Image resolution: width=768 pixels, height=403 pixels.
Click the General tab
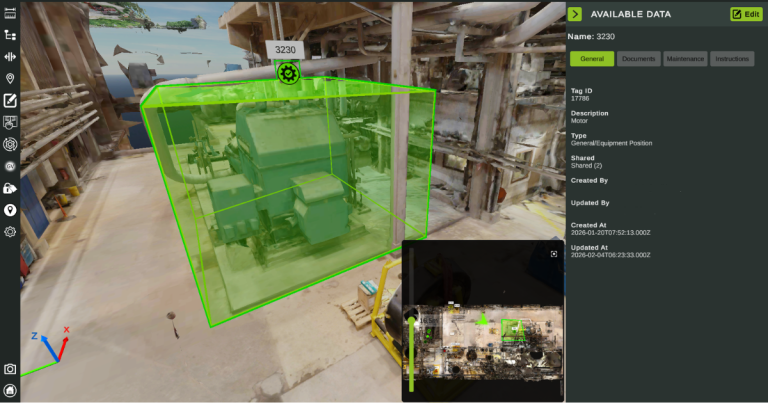click(592, 59)
